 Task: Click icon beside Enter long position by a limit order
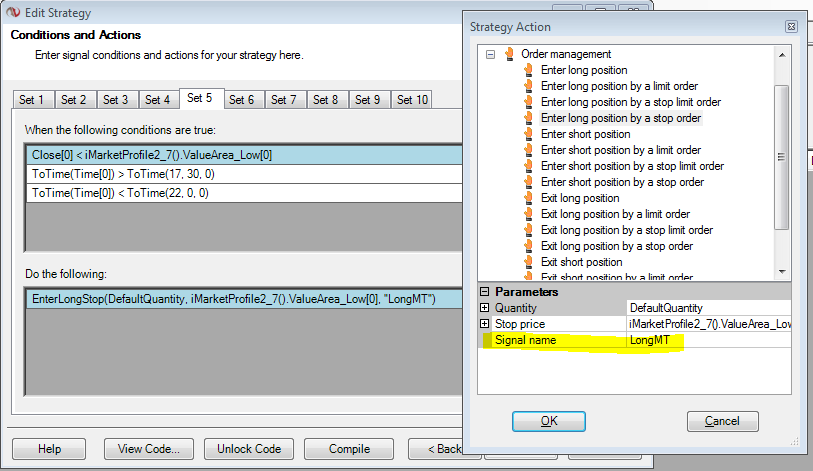(x=528, y=86)
